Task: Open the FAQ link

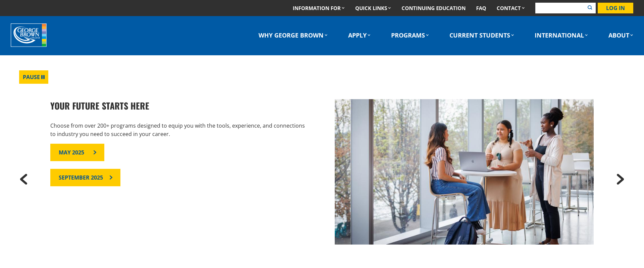Action: click(x=481, y=8)
